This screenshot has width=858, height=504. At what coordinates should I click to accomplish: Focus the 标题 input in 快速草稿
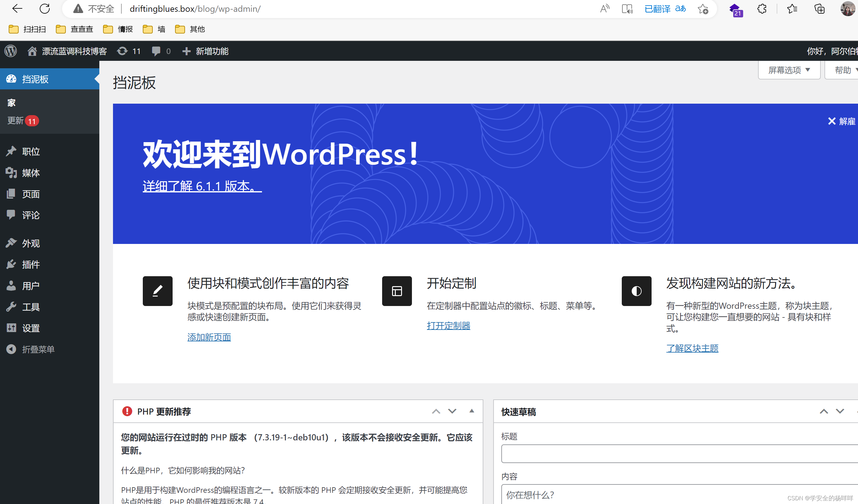[680, 454]
